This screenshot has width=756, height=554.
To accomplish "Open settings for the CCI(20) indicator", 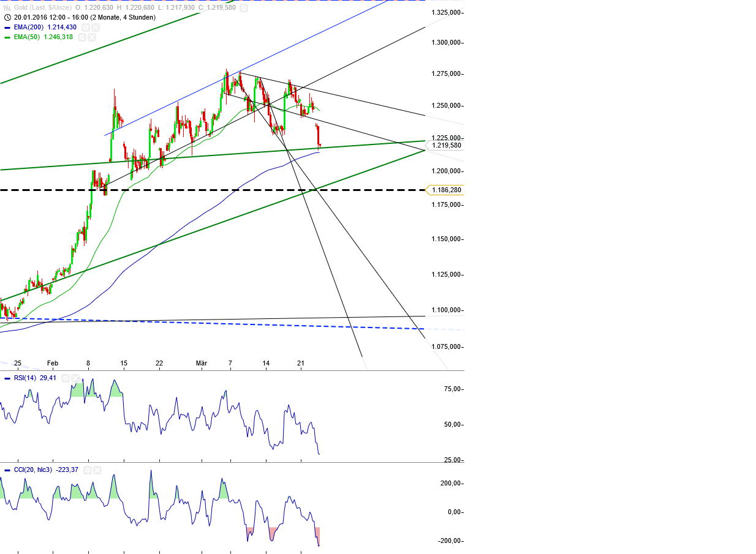I will pos(88,470).
